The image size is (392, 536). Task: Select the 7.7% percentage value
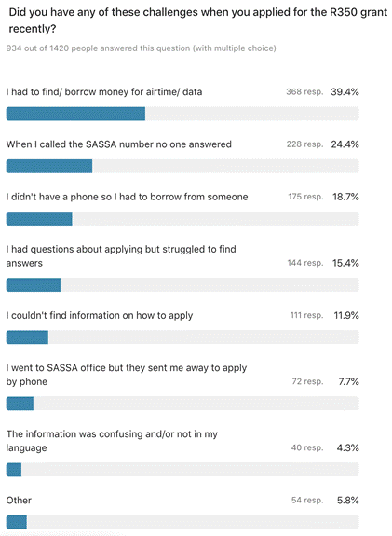coord(348,381)
